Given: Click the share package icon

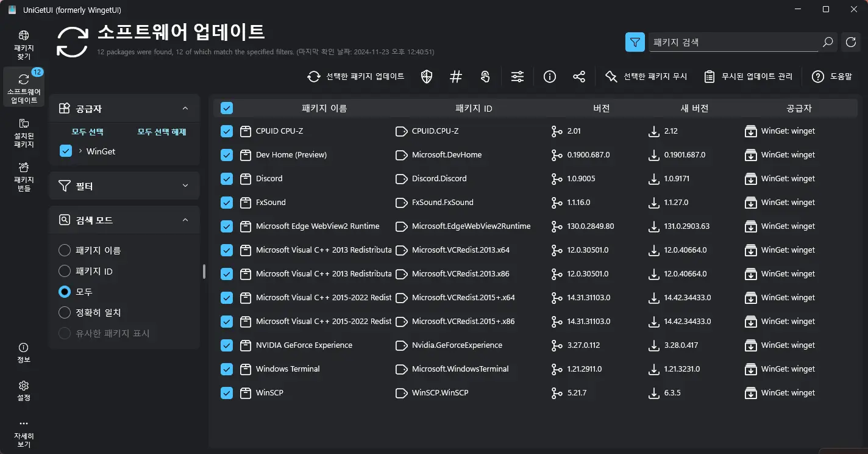Looking at the screenshot, I should (x=579, y=76).
